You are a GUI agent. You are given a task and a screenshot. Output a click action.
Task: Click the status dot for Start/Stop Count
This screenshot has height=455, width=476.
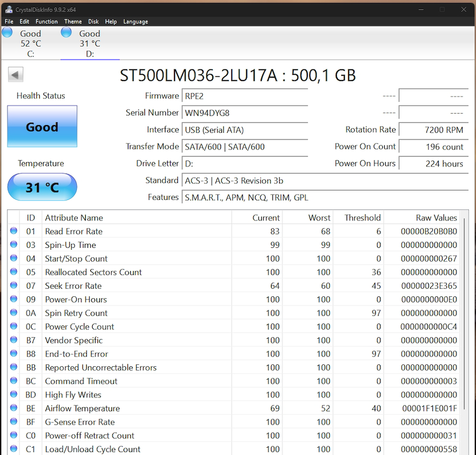coord(14,258)
